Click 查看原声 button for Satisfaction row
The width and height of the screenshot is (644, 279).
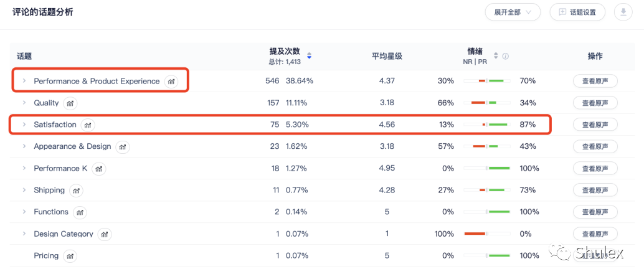point(595,125)
